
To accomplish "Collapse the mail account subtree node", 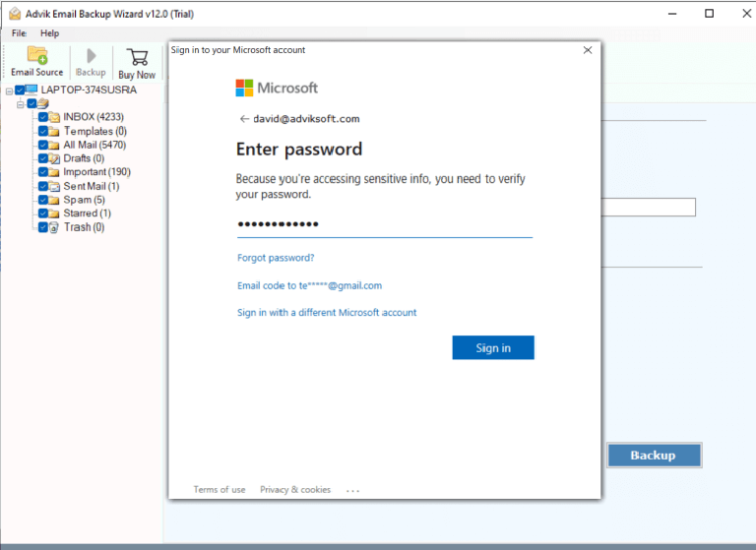I will (x=21, y=103).
